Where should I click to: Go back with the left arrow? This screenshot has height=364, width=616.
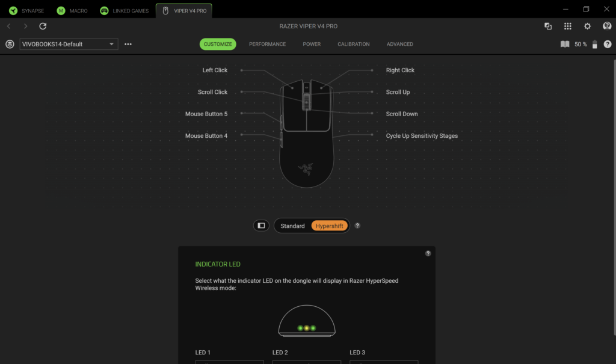(8, 26)
